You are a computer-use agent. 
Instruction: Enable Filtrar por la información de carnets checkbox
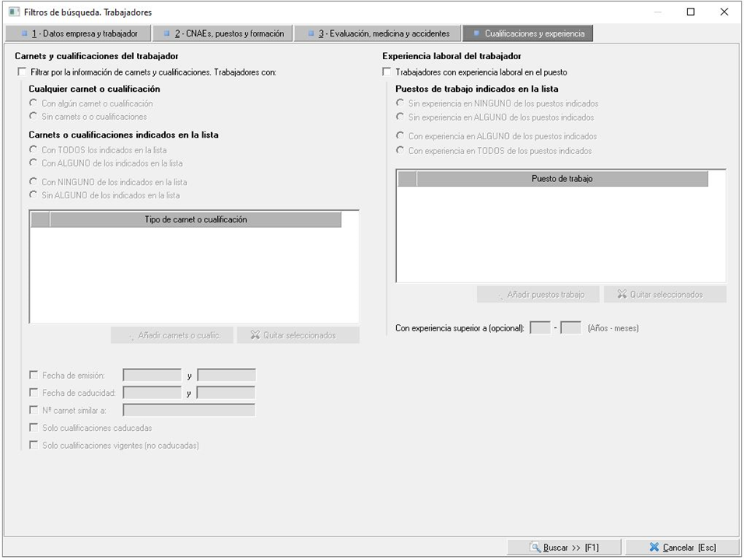(22, 72)
